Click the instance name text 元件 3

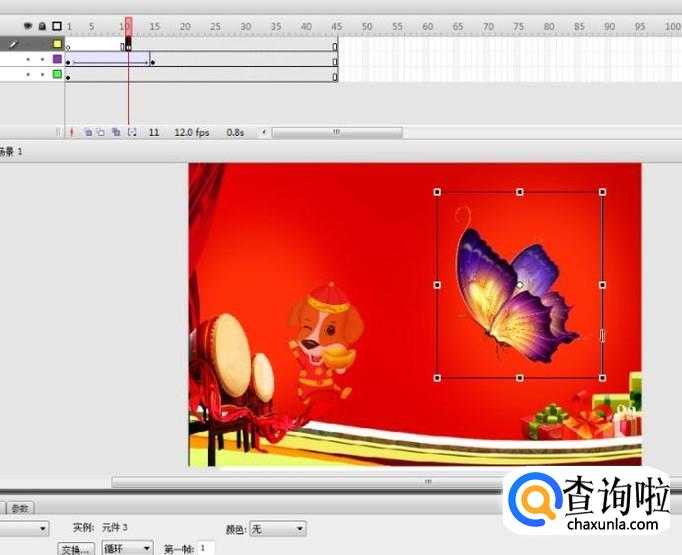115,528
